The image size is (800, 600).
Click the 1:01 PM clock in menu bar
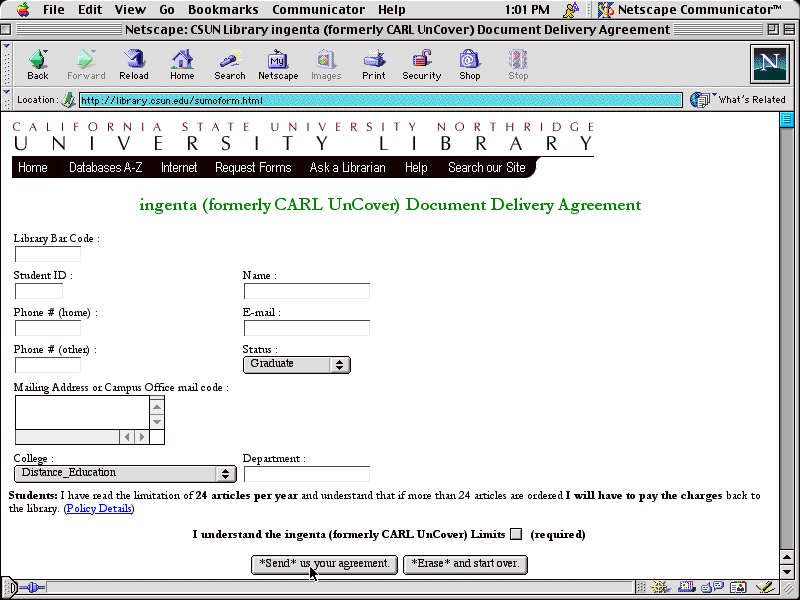coord(527,10)
